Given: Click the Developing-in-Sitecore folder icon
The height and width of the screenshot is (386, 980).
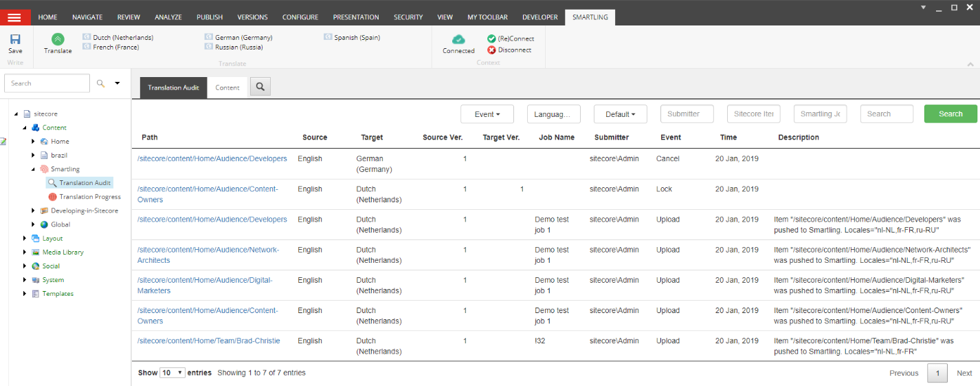Looking at the screenshot, I should [x=44, y=211].
